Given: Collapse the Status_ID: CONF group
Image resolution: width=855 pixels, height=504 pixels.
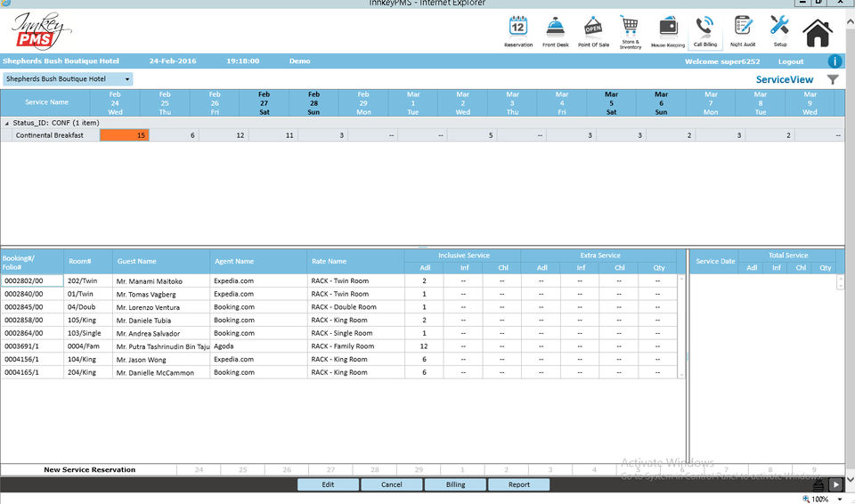Looking at the screenshot, I should tap(7, 123).
